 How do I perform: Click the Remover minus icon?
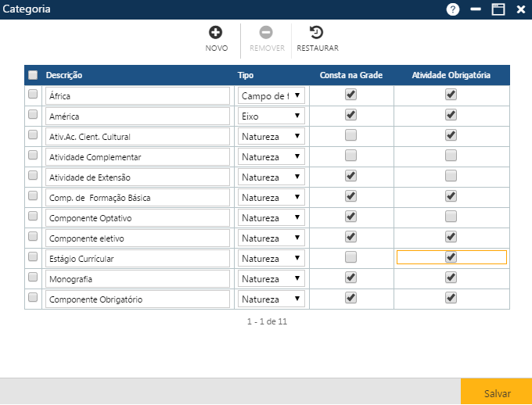click(x=266, y=33)
